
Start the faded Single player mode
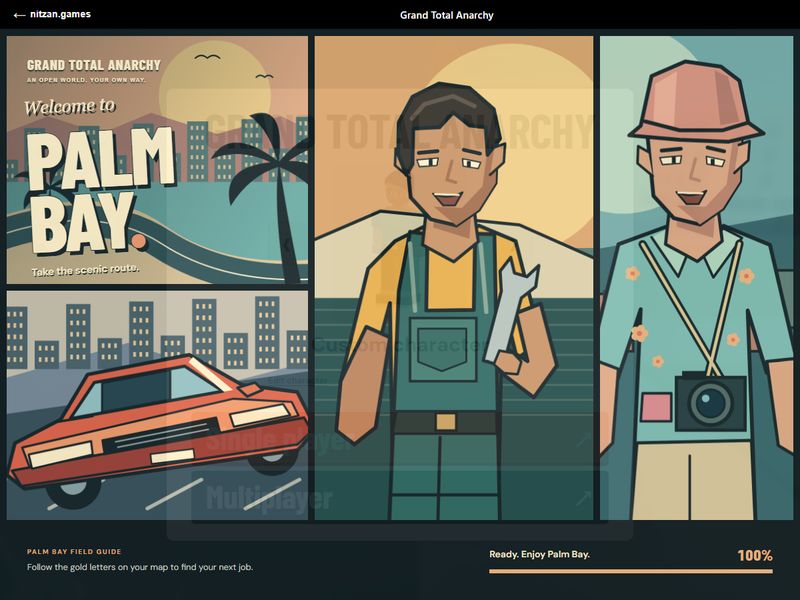click(399, 439)
